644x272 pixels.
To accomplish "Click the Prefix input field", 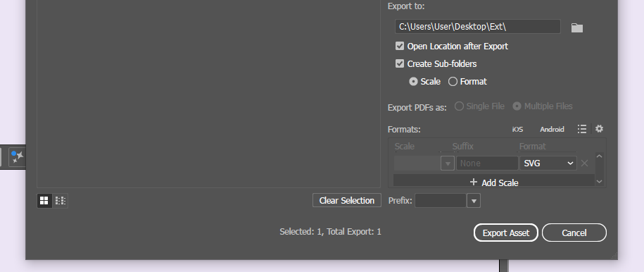I will tap(441, 201).
